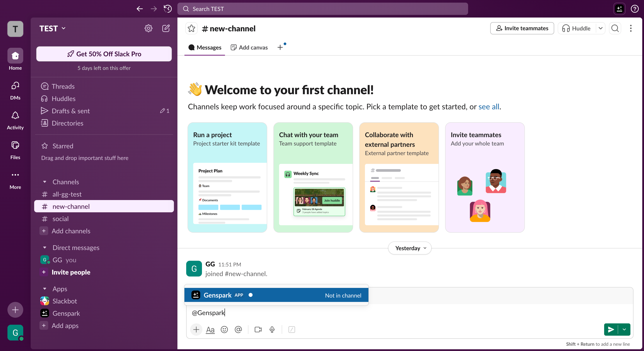Click the round plus button in left rail
This screenshot has width=644, height=351.
(x=15, y=310)
